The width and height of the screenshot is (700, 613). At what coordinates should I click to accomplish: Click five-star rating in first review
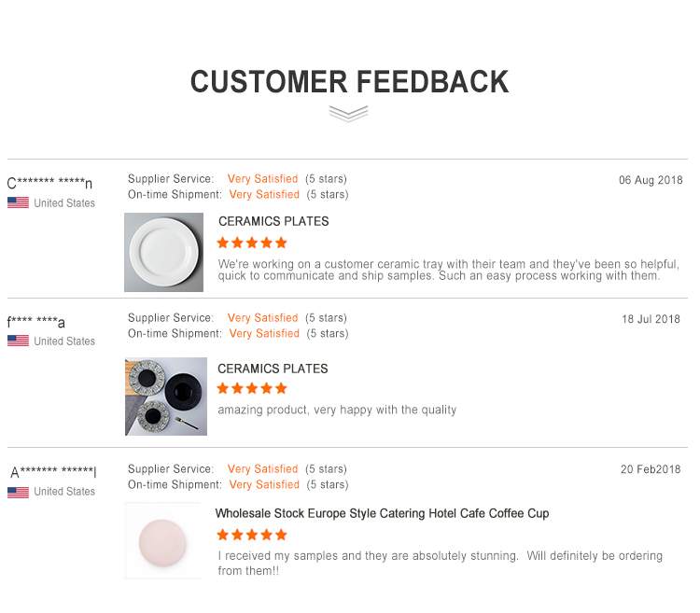tap(252, 244)
